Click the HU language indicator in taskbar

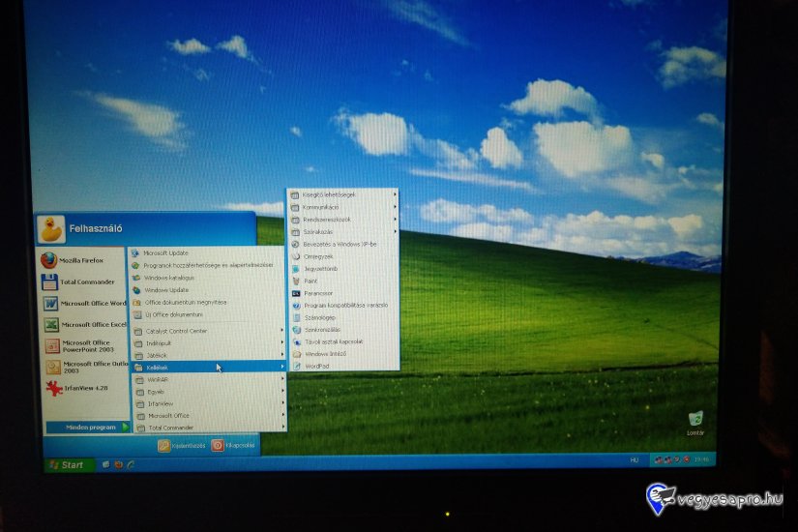pyautogui.click(x=634, y=459)
